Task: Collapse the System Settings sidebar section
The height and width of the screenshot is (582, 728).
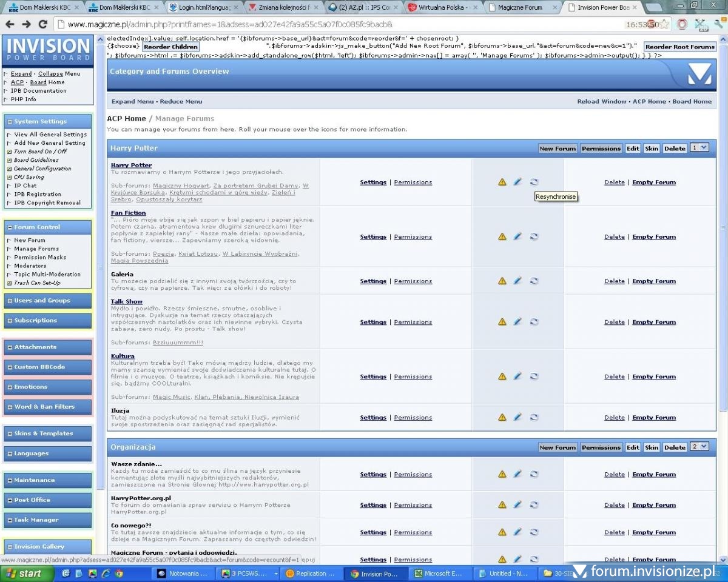Action: (x=10, y=122)
